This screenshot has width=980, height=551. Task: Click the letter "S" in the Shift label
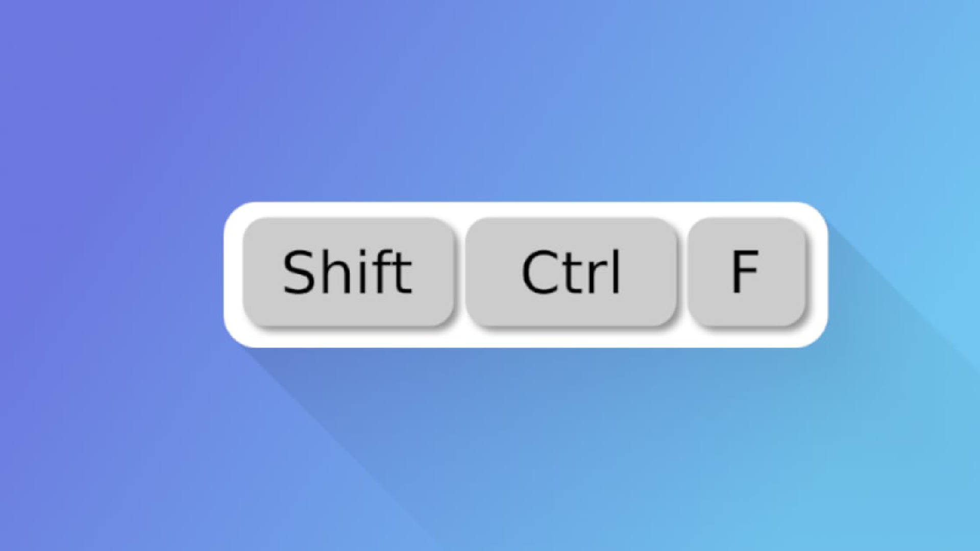tap(299, 272)
